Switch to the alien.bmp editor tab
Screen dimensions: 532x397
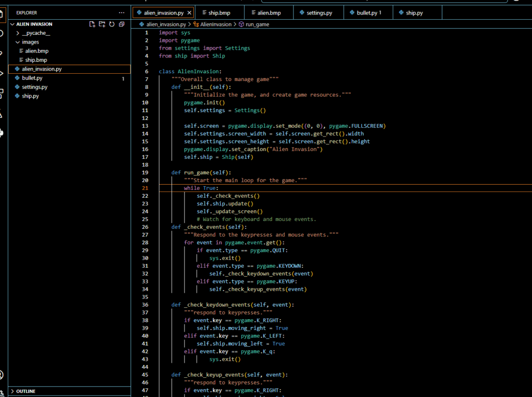[269, 12]
